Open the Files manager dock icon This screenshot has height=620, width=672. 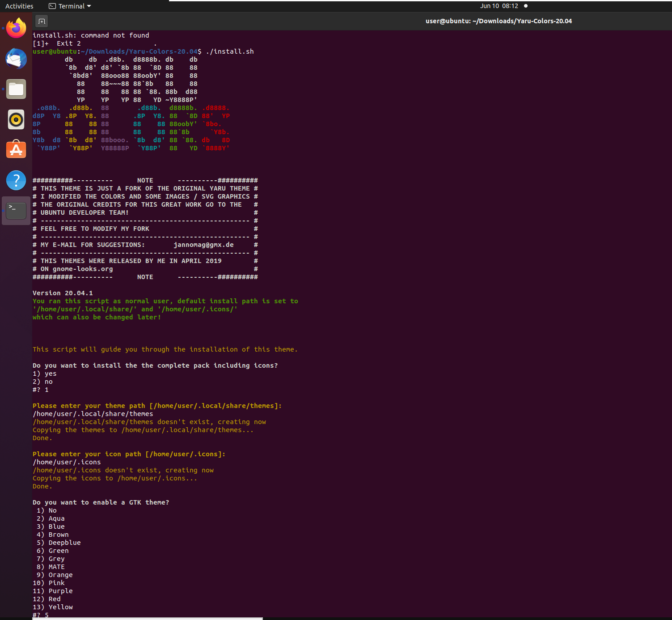(x=16, y=89)
